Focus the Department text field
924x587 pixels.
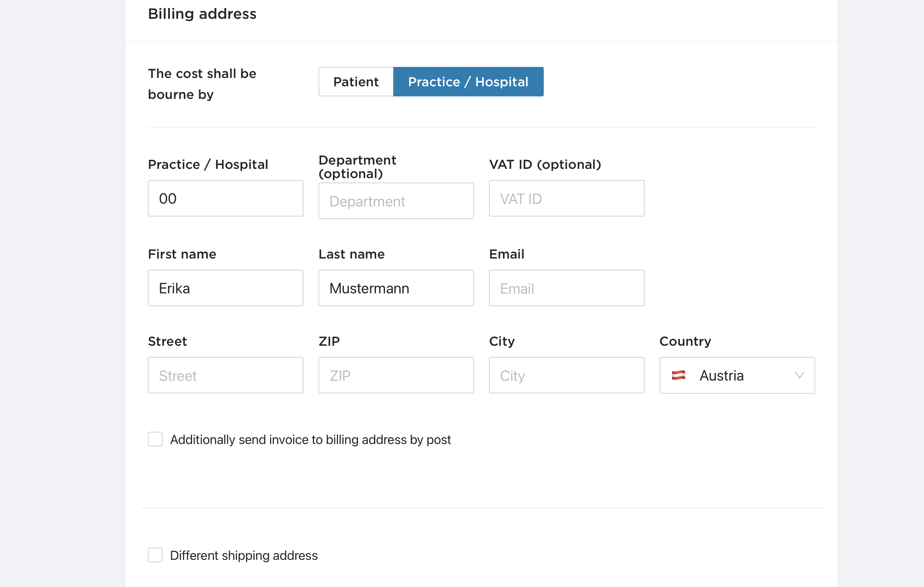396,201
